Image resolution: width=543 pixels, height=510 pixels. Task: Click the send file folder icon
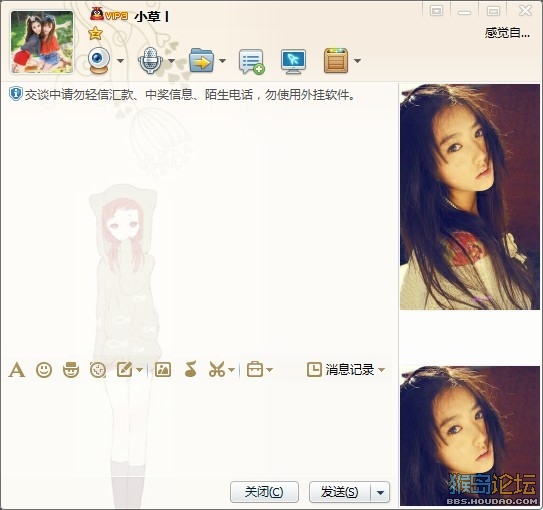click(x=202, y=61)
